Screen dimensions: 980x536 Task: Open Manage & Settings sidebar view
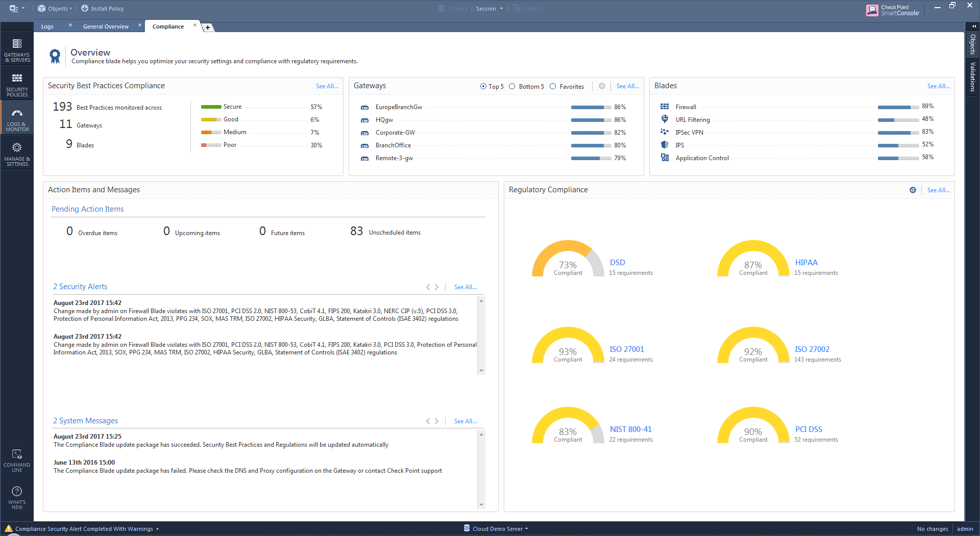pos(17,154)
